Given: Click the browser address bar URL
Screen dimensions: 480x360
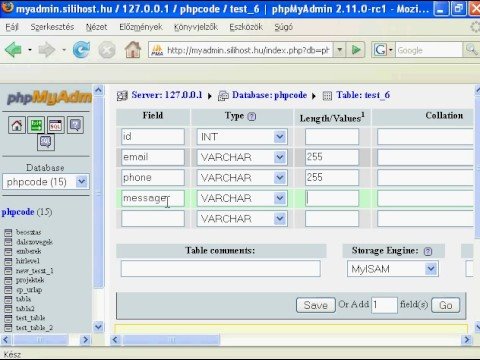Looking at the screenshot, I should pos(247,50).
